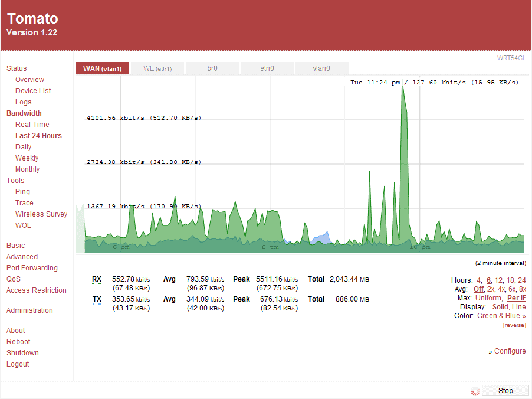Select the br0 interface tab
The height and width of the screenshot is (399, 532).
tap(212, 68)
